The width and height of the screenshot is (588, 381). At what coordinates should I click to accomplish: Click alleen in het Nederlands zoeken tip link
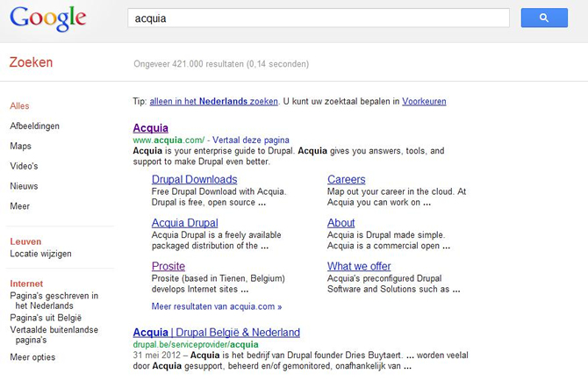214,101
